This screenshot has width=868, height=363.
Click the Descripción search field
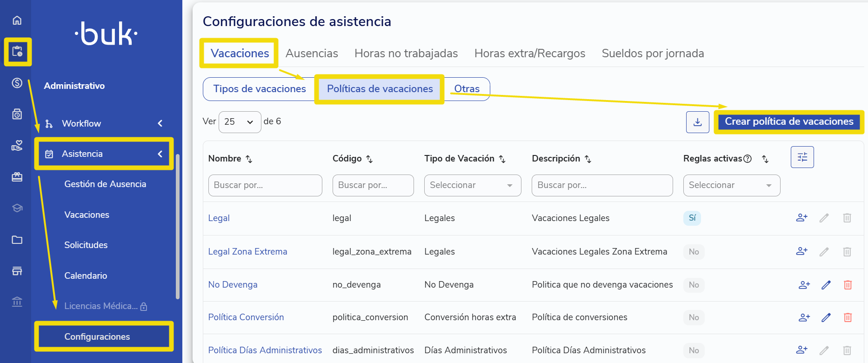602,185
